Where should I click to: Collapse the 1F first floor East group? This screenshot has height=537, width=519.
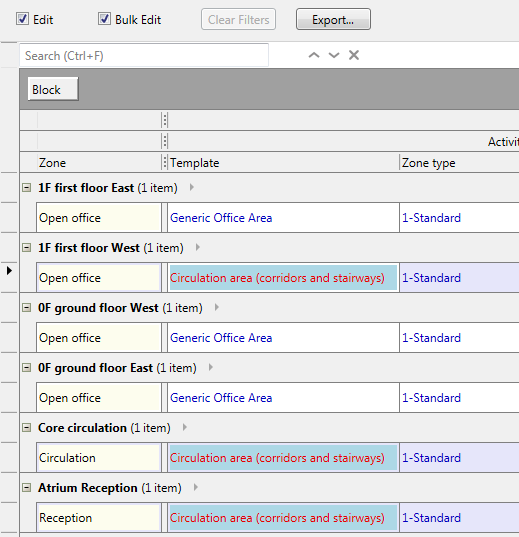point(26,187)
